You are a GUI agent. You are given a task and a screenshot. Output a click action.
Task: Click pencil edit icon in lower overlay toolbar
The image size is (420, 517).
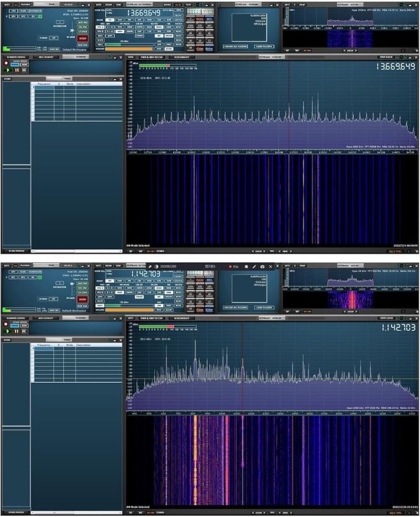point(254,267)
